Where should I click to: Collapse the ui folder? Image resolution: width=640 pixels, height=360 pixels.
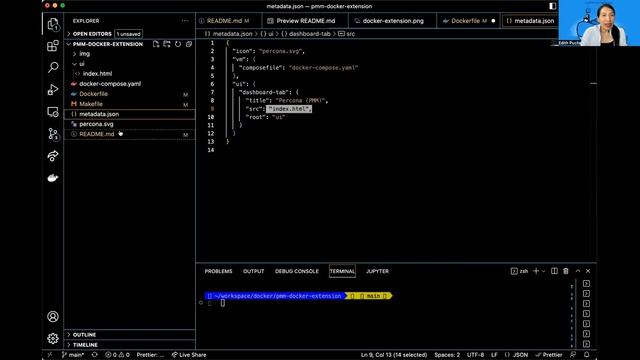[82, 64]
